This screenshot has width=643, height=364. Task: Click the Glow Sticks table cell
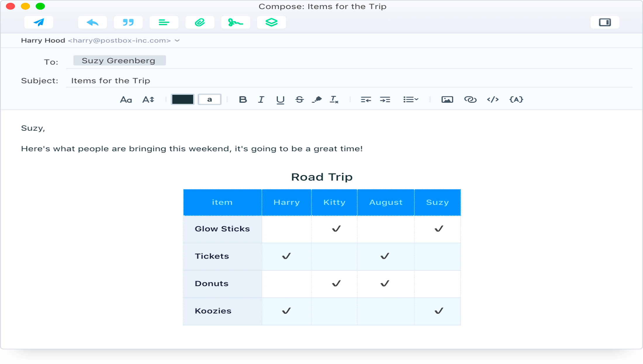(222, 229)
